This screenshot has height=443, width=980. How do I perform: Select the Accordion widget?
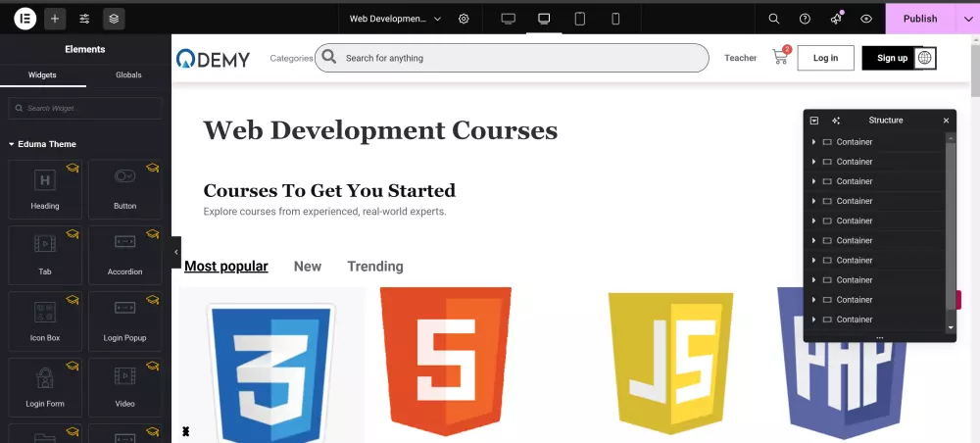tap(125, 255)
